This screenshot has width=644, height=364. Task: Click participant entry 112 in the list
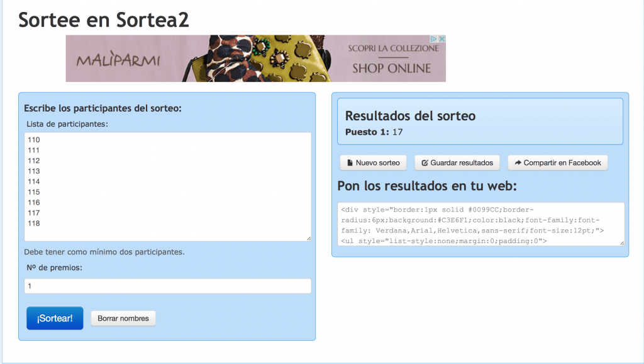coord(34,161)
